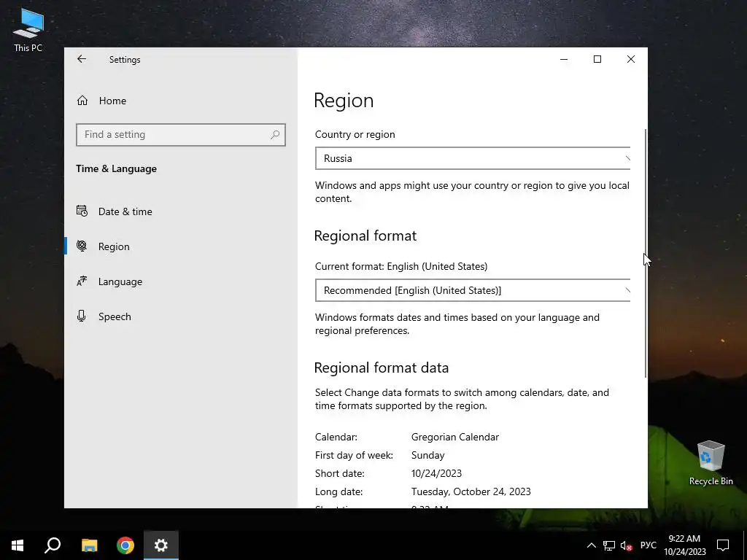Close the Settings window
The height and width of the screenshot is (560, 747).
[x=631, y=59]
